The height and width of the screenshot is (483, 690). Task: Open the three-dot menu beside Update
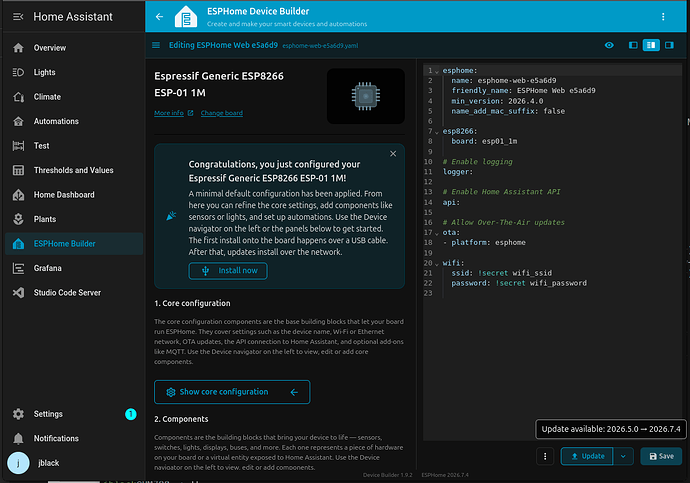coord(545,456)
